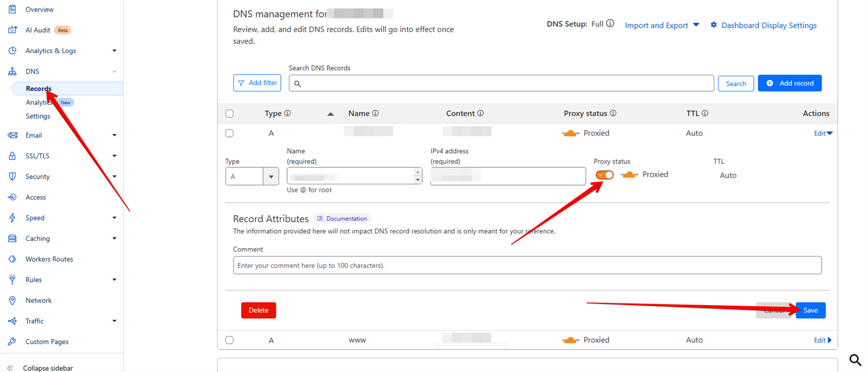The image size is (868, 372).
Task: Open the Import and Export dropdown
Action: 662,25
